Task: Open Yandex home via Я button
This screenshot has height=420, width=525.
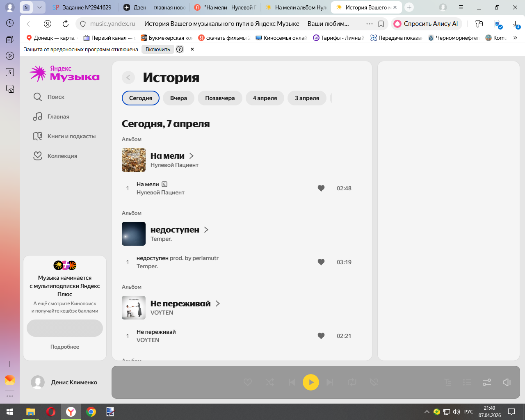Action: point(48,24)
